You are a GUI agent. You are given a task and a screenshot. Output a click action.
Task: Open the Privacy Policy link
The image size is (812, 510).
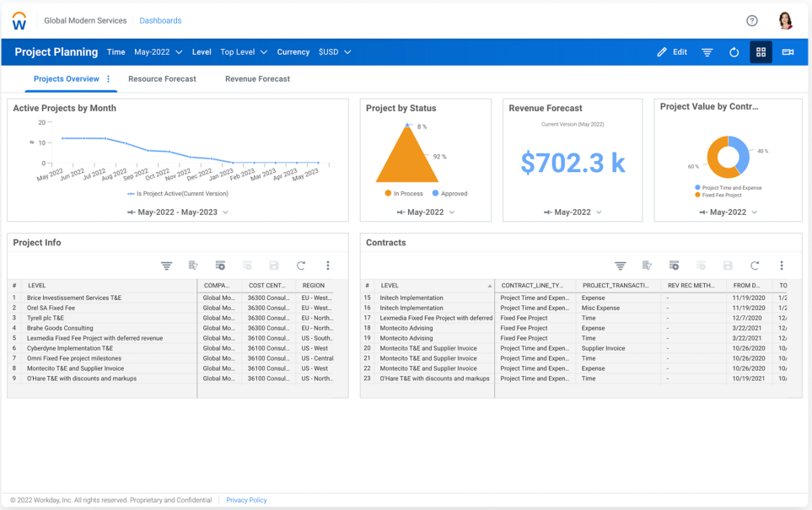[x=246, y=500]
